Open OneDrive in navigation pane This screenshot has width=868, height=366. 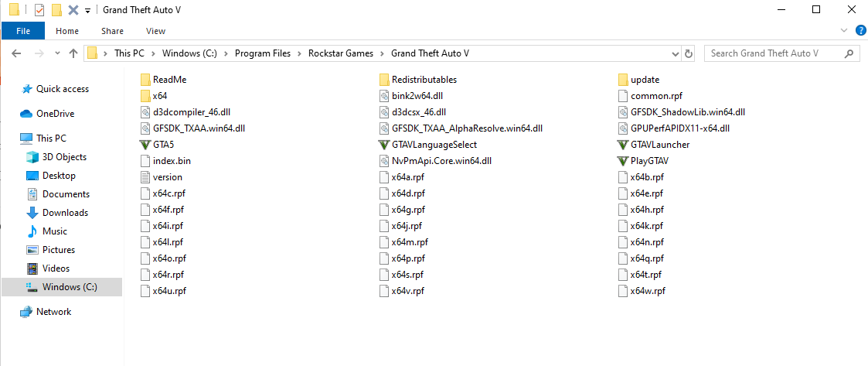[x=55, y=114]
